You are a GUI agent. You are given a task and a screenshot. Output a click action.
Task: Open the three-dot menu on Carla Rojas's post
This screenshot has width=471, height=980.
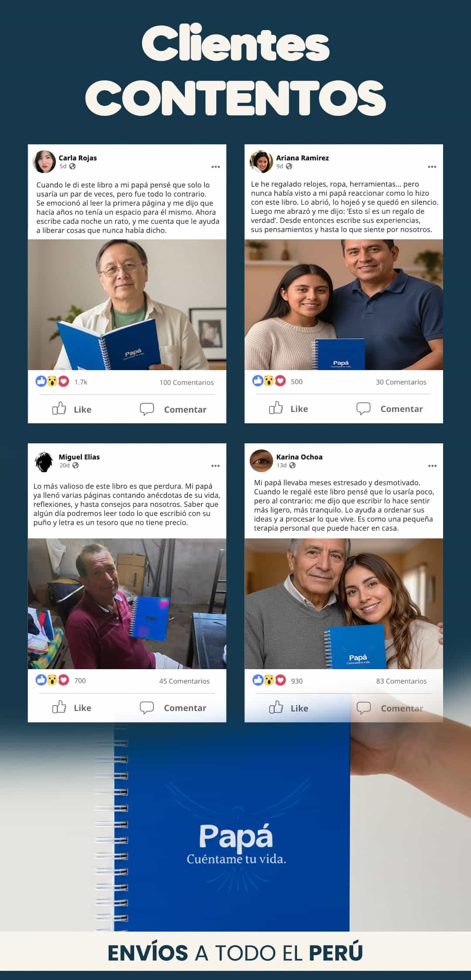[x=215, y=167]
